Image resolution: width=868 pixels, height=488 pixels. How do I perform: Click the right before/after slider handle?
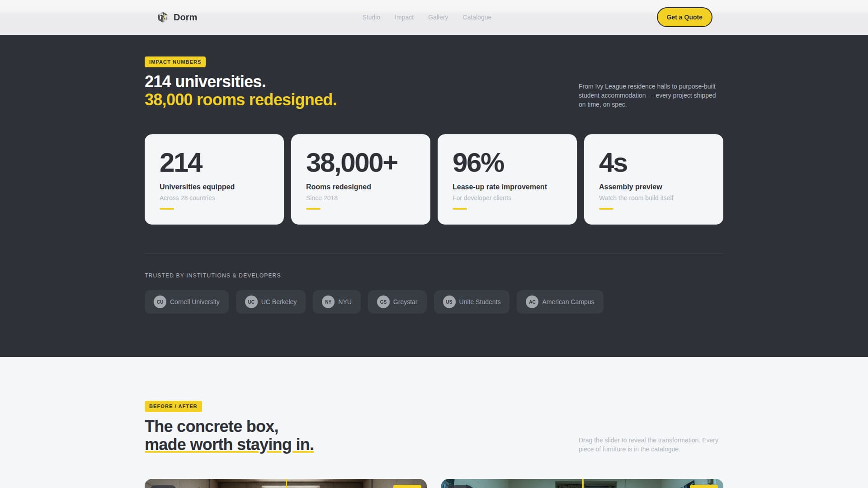point(583,483)
